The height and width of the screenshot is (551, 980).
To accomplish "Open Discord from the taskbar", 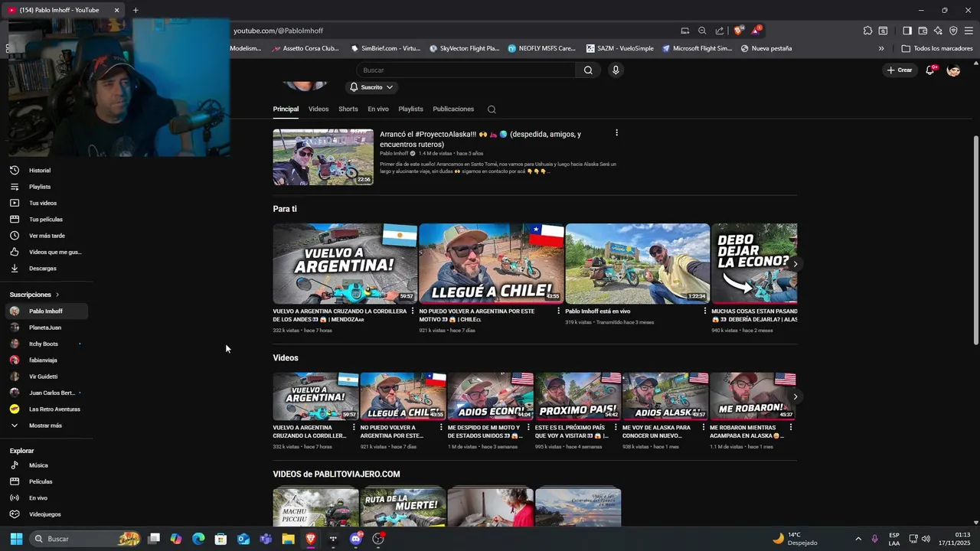I will (x=355, y=539).
